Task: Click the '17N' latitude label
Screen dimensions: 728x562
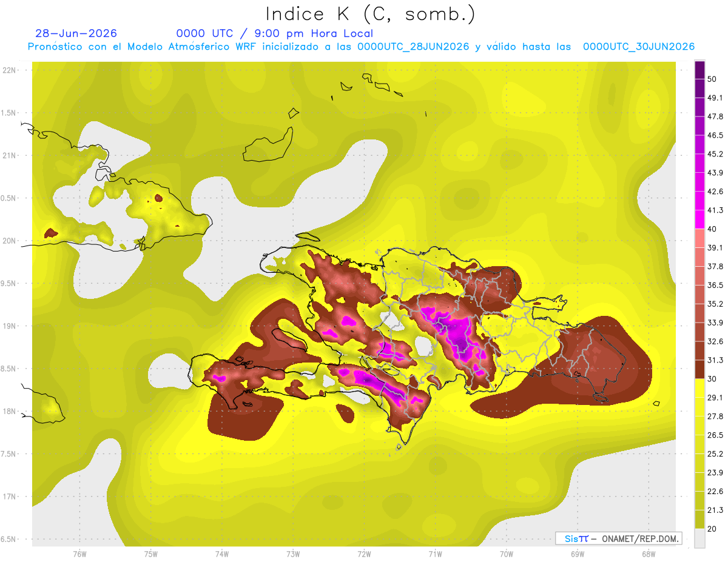Action: coord(10,497)
